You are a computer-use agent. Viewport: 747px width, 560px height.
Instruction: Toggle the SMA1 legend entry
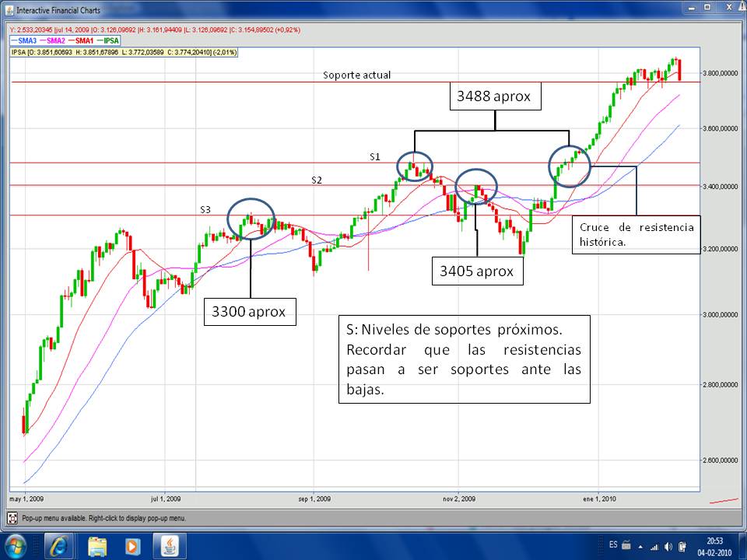(81, 41)
